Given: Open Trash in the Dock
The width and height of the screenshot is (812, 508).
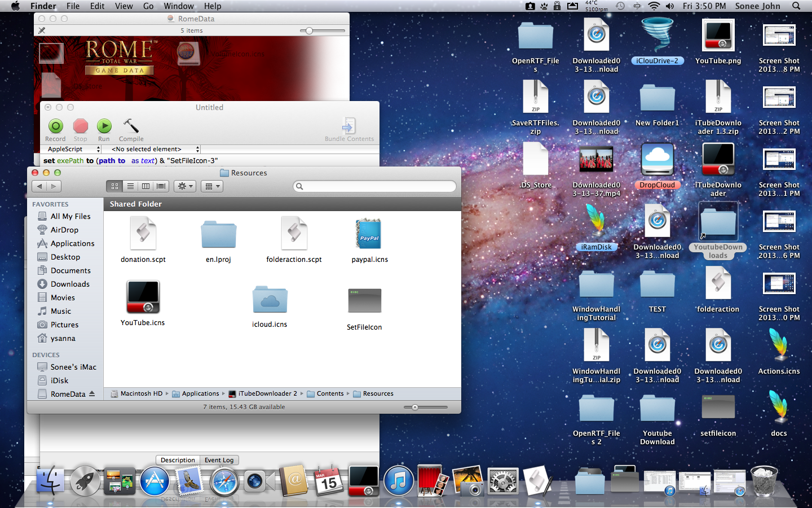Looking at the screenshot, I should 765,481.
